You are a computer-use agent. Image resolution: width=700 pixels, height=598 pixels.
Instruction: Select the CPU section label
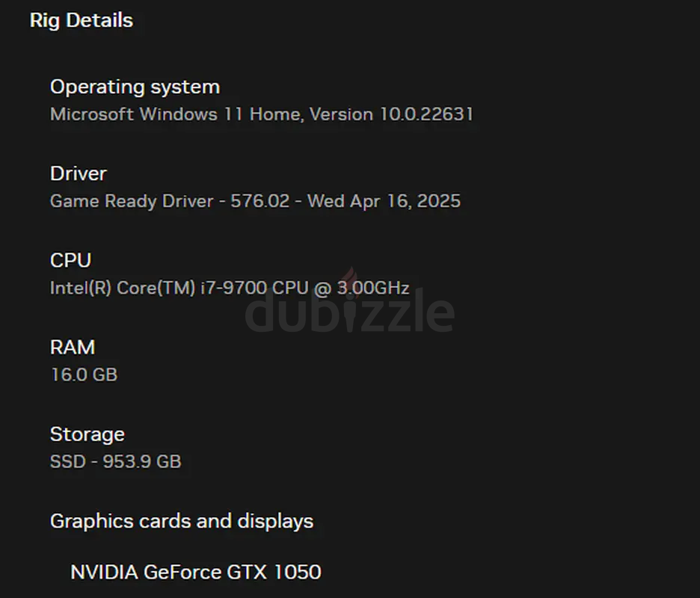point(70,260)
